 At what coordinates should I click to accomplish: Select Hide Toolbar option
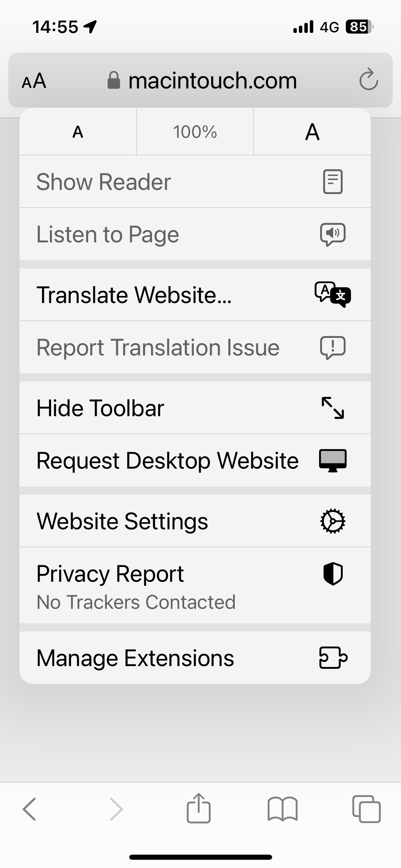[100, 408]
